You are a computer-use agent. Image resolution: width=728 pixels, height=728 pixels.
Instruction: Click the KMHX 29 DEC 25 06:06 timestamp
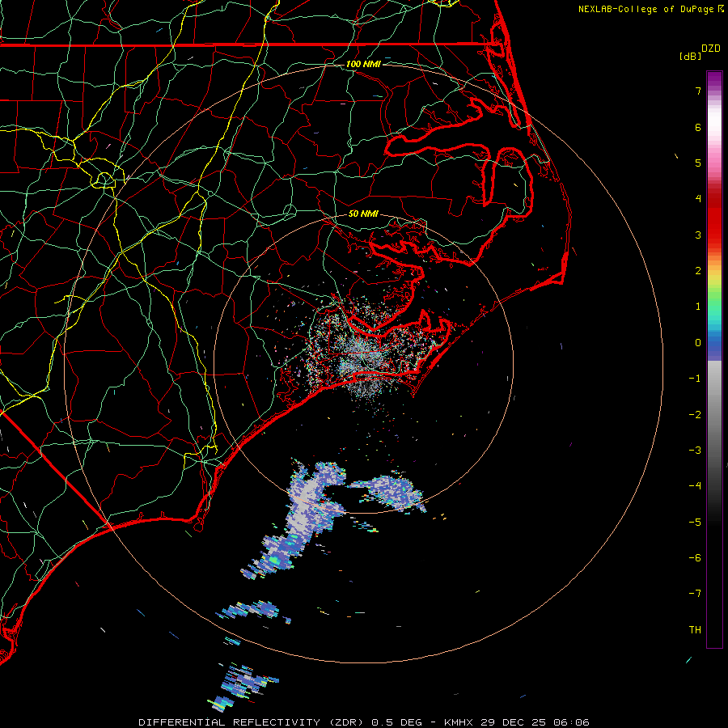(517, 722)
